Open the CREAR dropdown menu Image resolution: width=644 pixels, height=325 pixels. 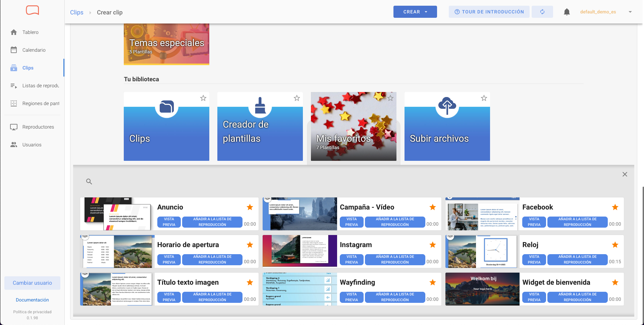pos(415,12)
